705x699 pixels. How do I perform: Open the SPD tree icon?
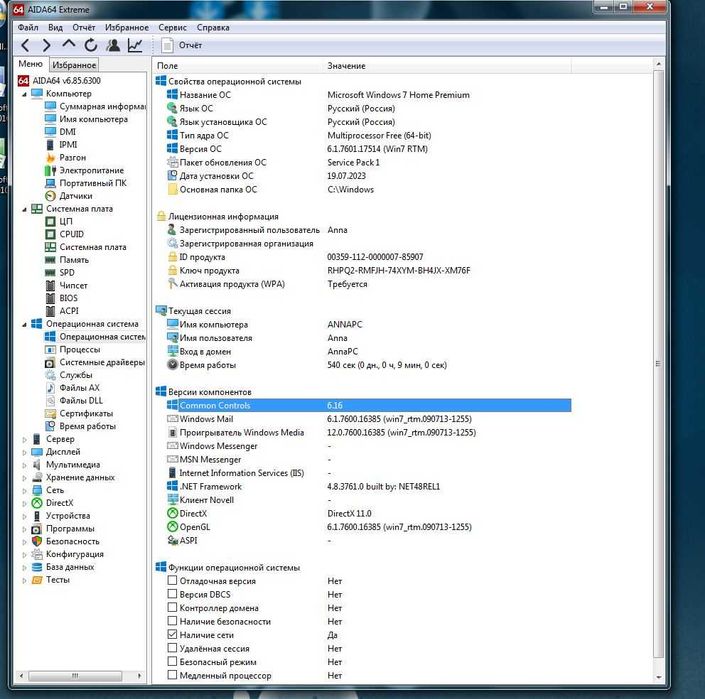tap(50, 273)
